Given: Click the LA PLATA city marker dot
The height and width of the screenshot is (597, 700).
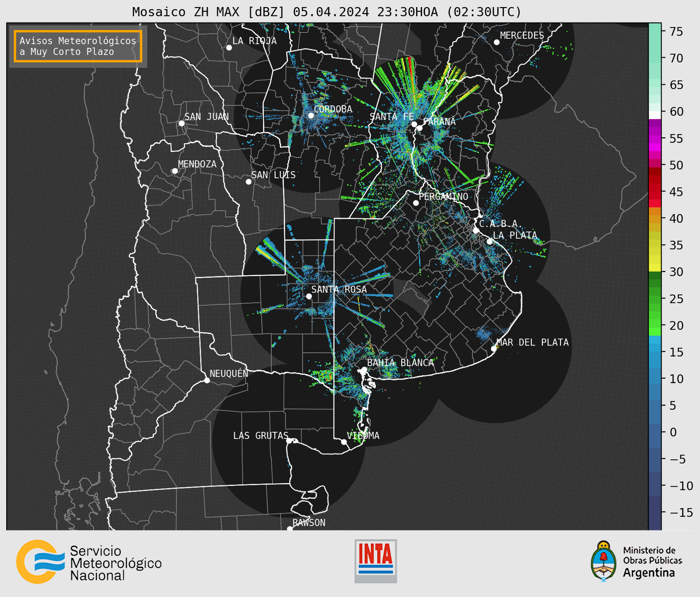Looking at the screenshot, I should point(490,242).
